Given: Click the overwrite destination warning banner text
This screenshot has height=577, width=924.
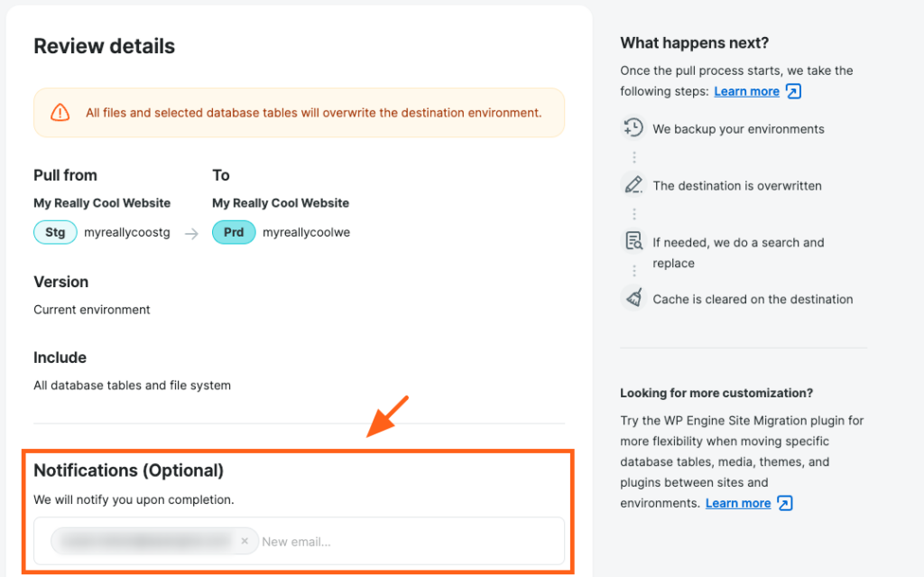Looking at the screenshot, I should (313, 113).
